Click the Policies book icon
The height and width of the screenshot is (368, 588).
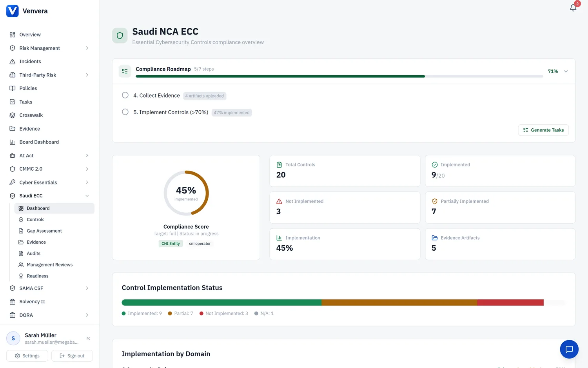(13, 88)
